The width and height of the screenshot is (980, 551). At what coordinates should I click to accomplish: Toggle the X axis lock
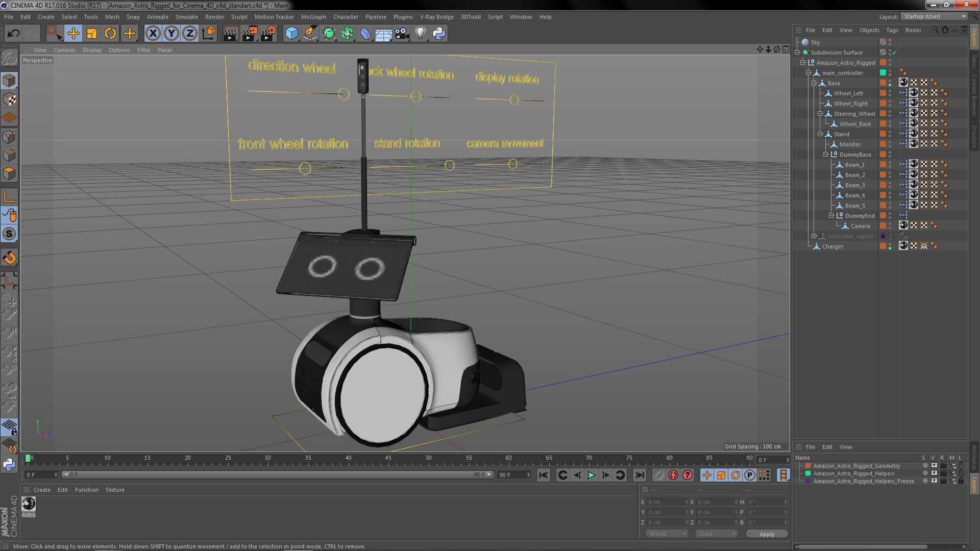pos(153,34)
